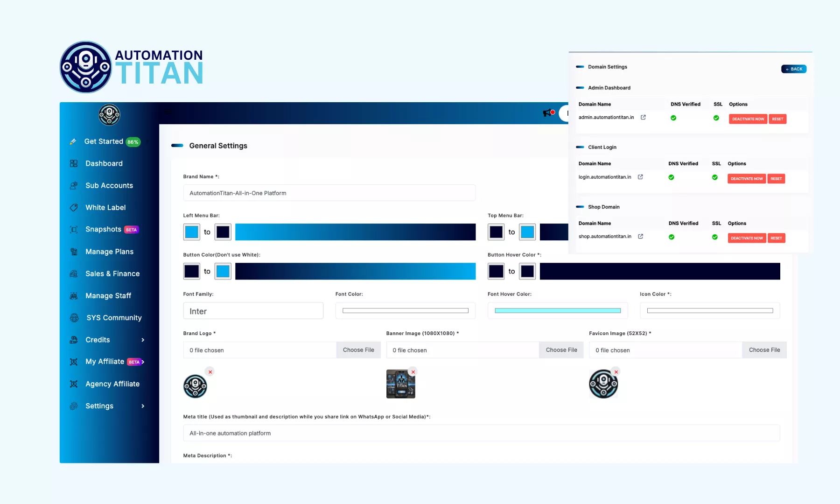Open Sub Accounts in the sidebar

pos(109,185)
